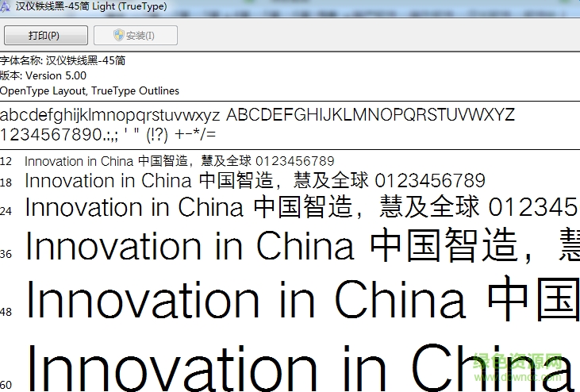Click the 24-point sample line text
580x392 pixels.
coord(302,207)
